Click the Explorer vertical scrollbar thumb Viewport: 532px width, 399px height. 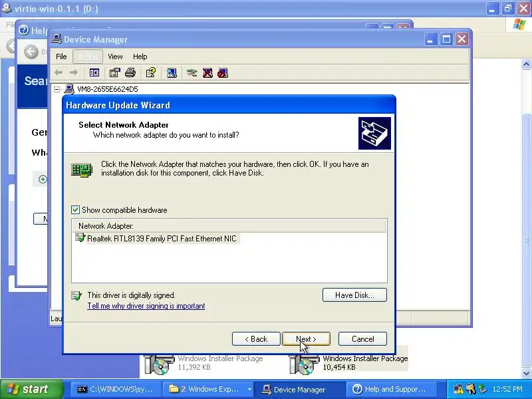(526, 241)
